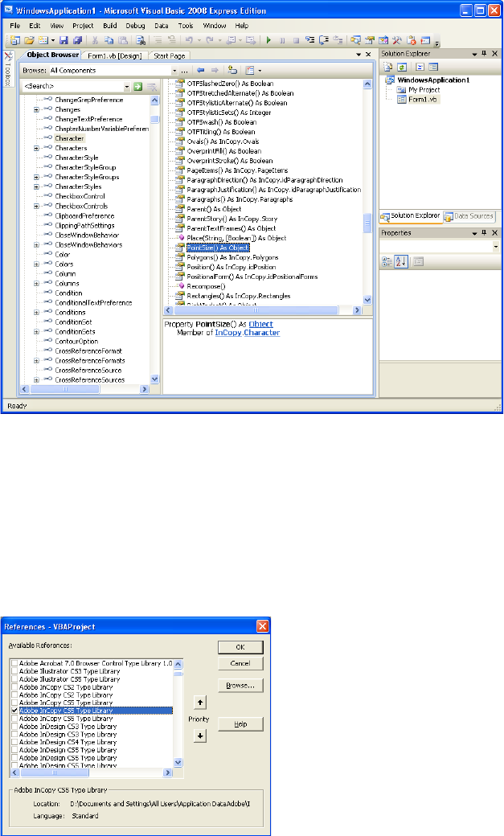Follow the InCopy link in description pane

tap(228, 333)
